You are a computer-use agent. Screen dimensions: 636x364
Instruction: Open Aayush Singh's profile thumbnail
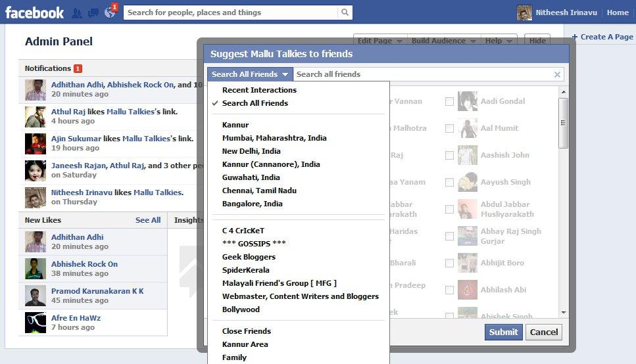[467, 182]
